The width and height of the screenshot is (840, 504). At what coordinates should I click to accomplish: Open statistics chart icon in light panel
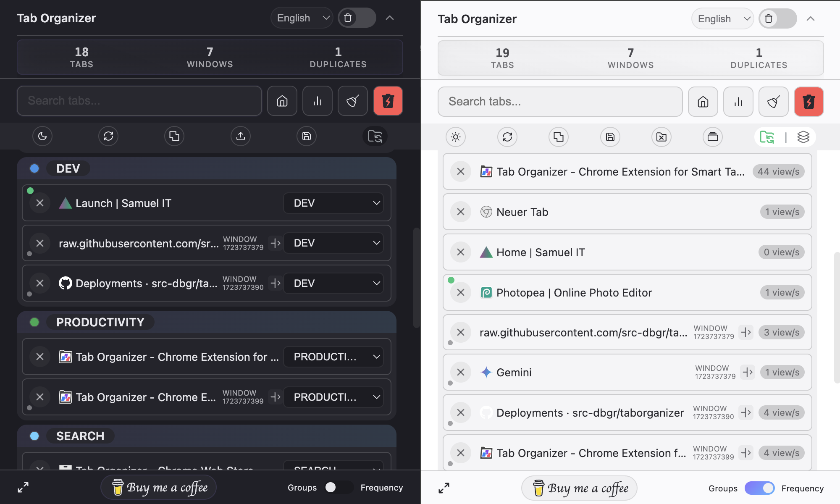pyautogui.click(x=738, y=102)
